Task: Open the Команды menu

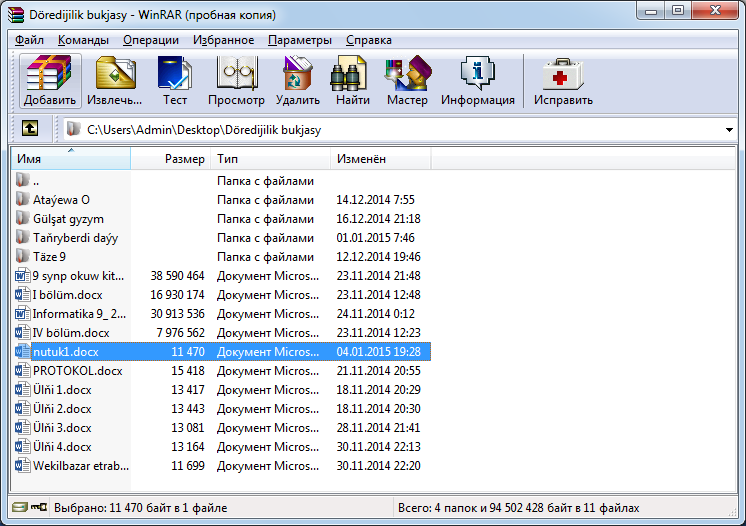Action: 83,40
